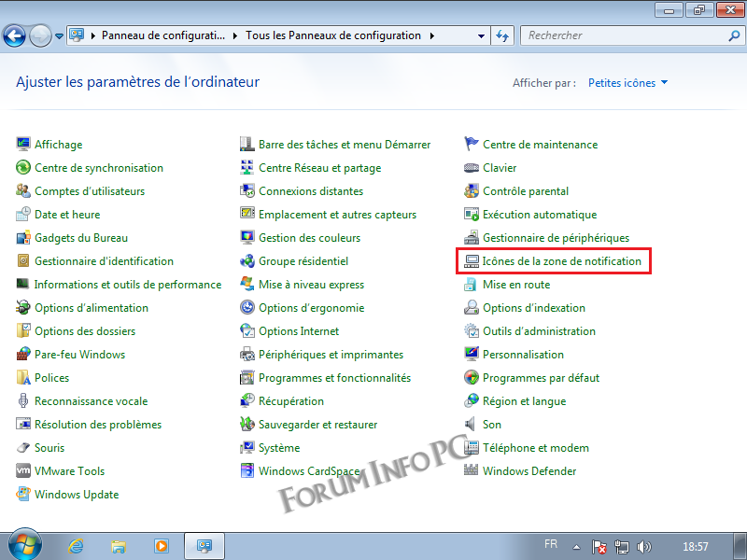Click the search magnifier icon
Screen dimensions: 747x560
pyautogui.click(x=734, y=35)
